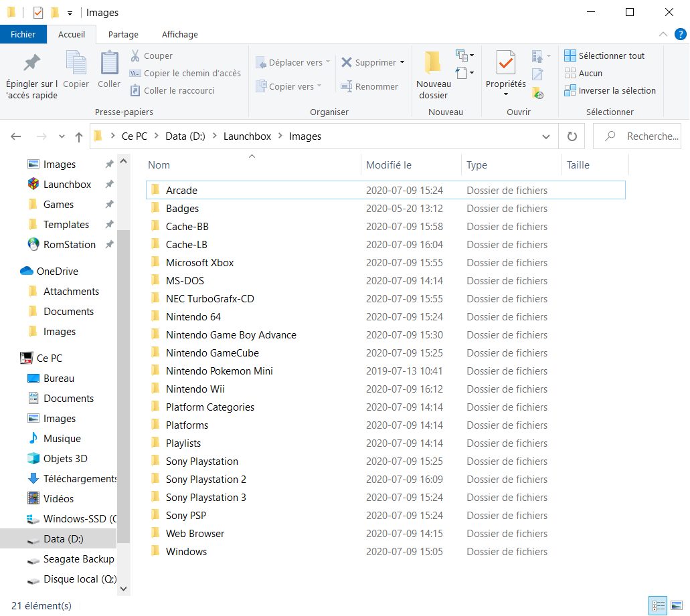
Task: Switch to the Partage ribbon tab
Action: 123,34
